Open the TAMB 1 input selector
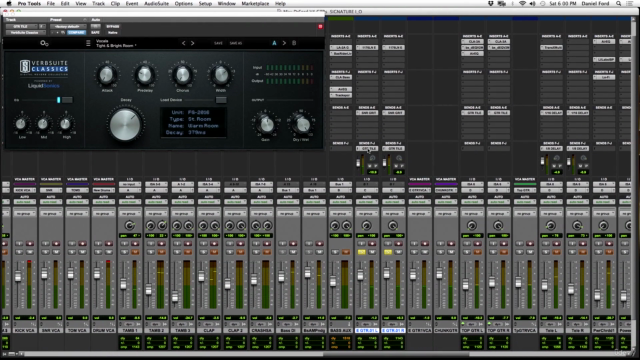640x360 pixels. (x=130, y=184)
